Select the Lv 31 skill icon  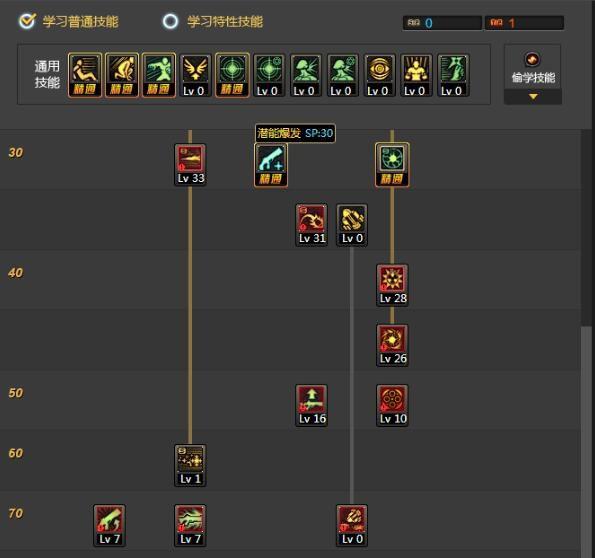tap(312, 225)
